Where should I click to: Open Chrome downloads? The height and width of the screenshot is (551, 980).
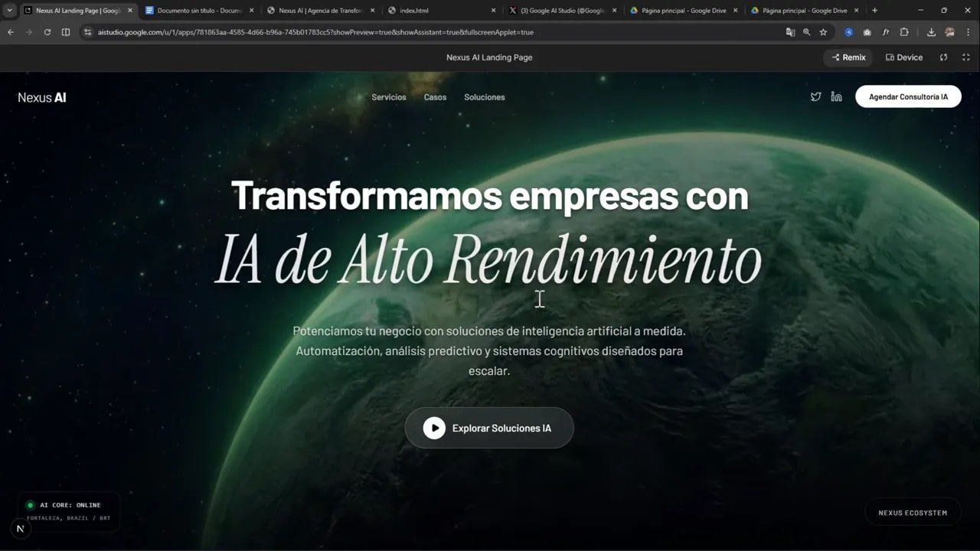[x=931, y=32]
